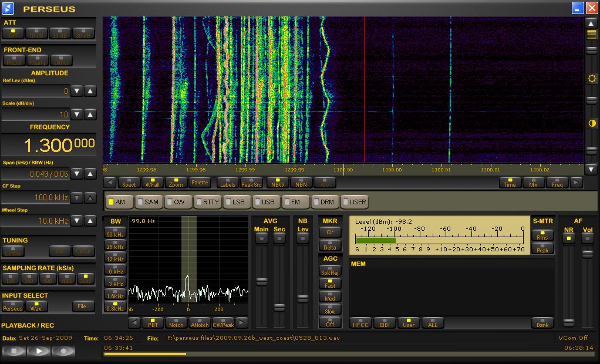Toggle the PBT passband tuning button
Screen dimensions: 600x364
[153, 323]
